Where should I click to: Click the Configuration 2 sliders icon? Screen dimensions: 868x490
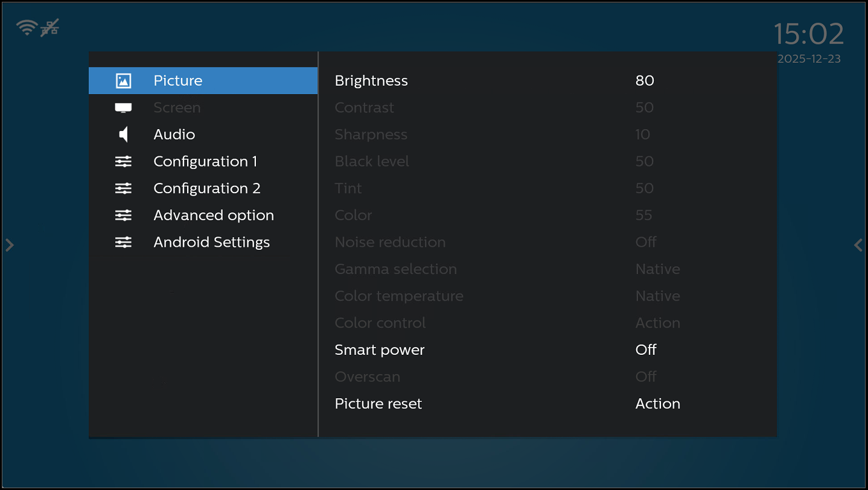click(123, 188)
